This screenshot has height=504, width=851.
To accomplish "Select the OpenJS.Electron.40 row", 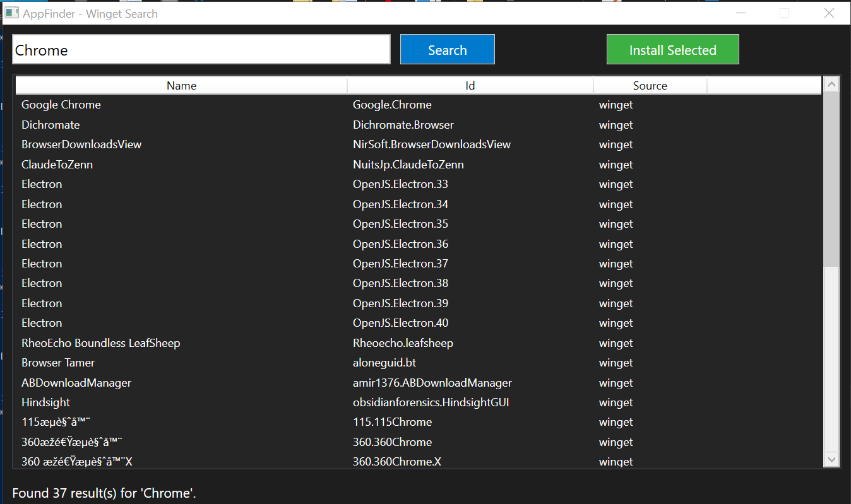I will tap(400, 323).
